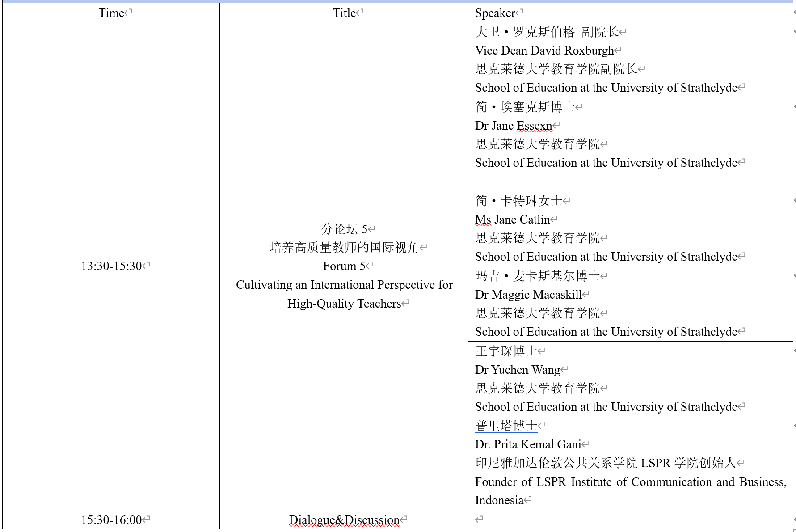
Task: Click the Title column header cell
Action: click(344, 13)
